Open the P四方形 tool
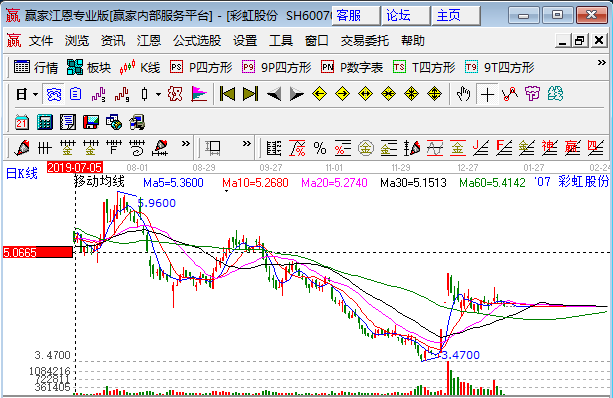 201,67
